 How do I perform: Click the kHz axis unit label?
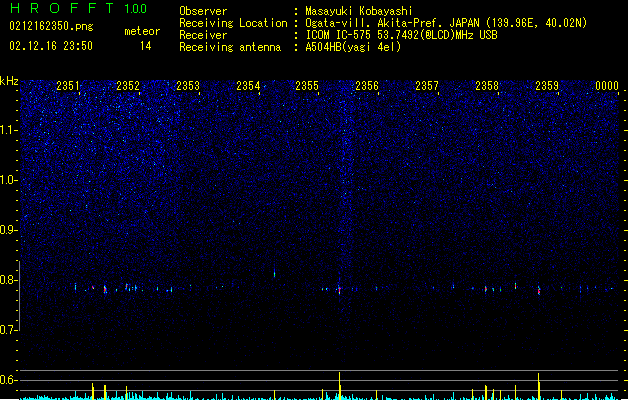[x=9, y=81]
